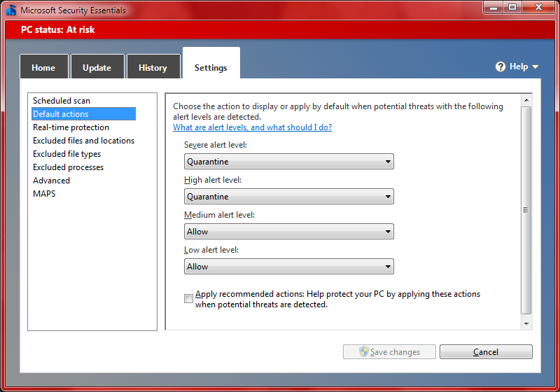The width and height of the screenshot is (560, 392).
Task: Open Real-time protection settings
Action: coord(71,127)
